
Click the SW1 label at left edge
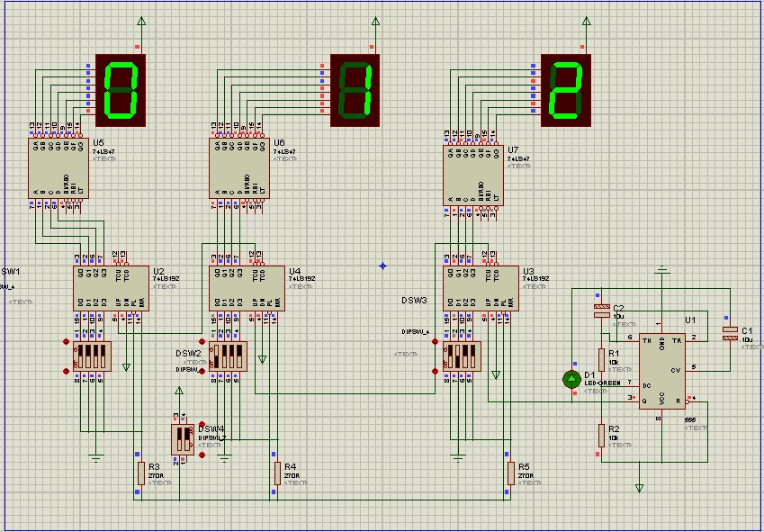point(11,271)
